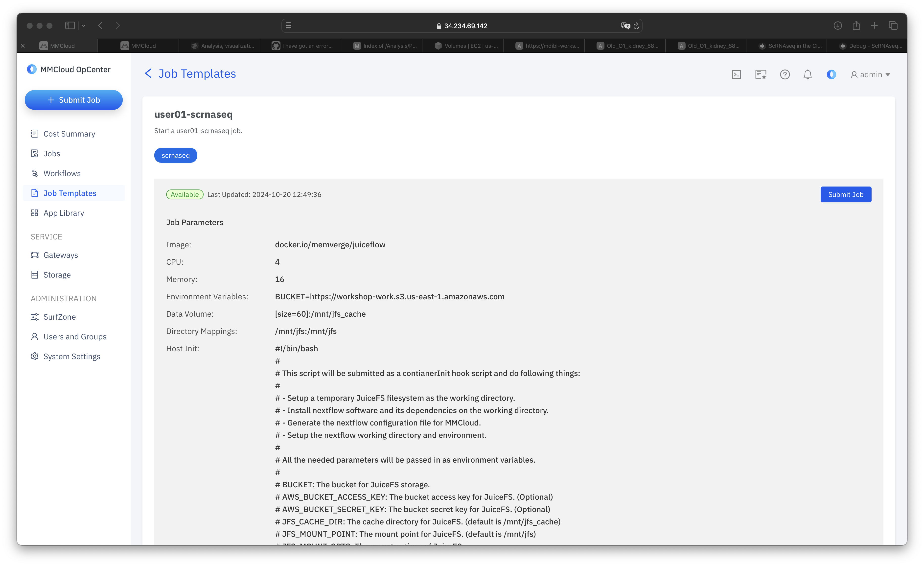Open Cost Summary in sidebar
Viewport: 924px width, 566px height.
click(x=69, y=134)
